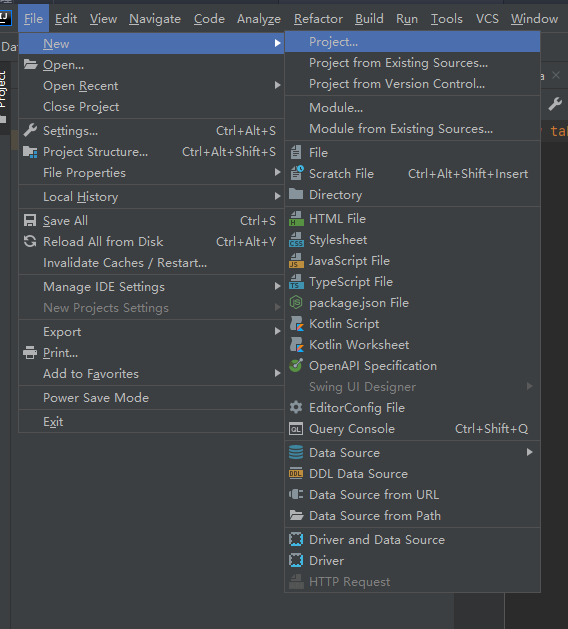Select Project from Version Control...
The width and height of the screenshot is (568, 629).
click(412, 84)
